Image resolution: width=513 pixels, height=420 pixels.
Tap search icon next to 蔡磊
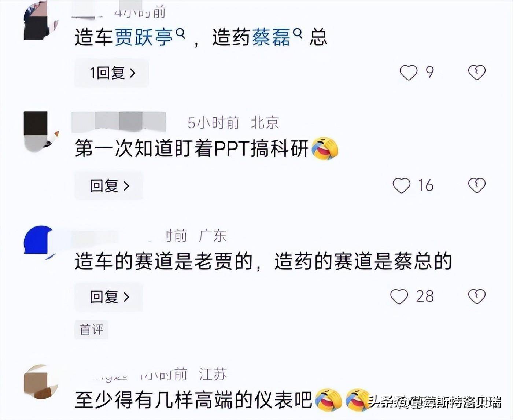[298, 33]
